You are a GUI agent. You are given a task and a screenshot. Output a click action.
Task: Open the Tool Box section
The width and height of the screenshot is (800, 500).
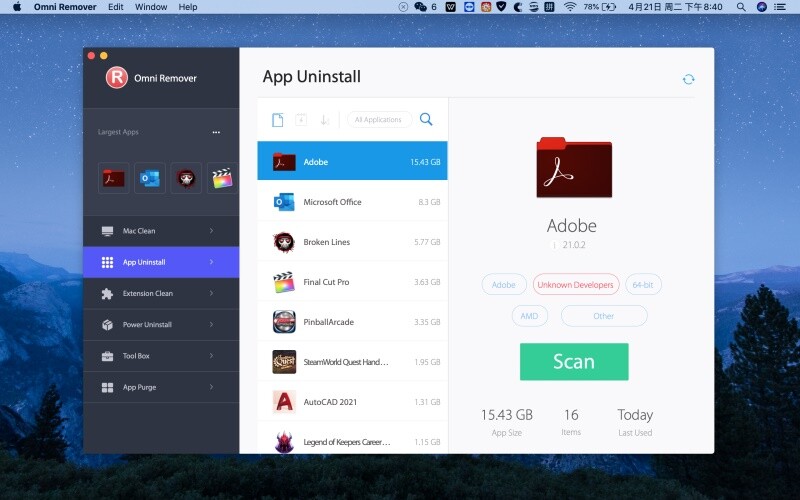point(161,356)
